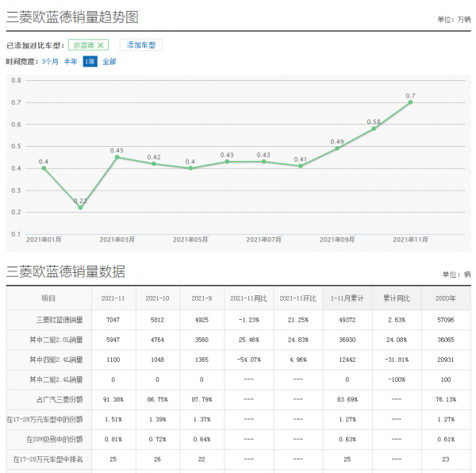Click the 21.25% month-over-month cell

[297, 320]
